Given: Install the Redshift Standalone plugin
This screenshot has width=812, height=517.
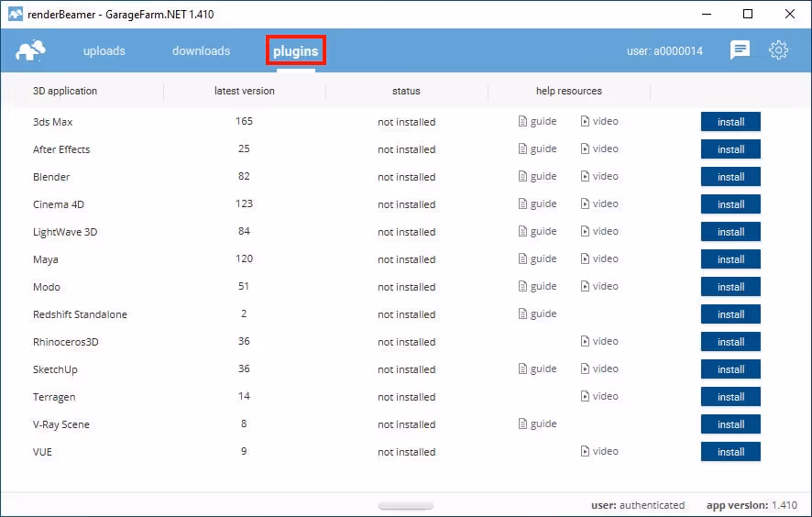Looking at the screenshot, I should click(x=730, y=313).
